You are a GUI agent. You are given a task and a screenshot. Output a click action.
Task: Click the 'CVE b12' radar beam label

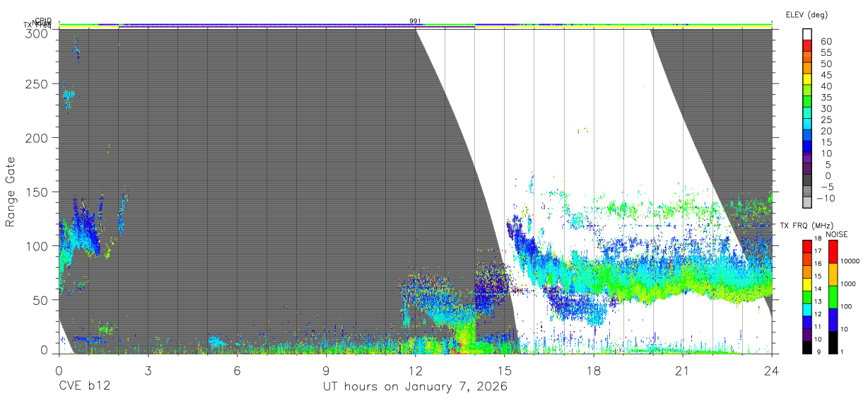(x=83, y=387)
